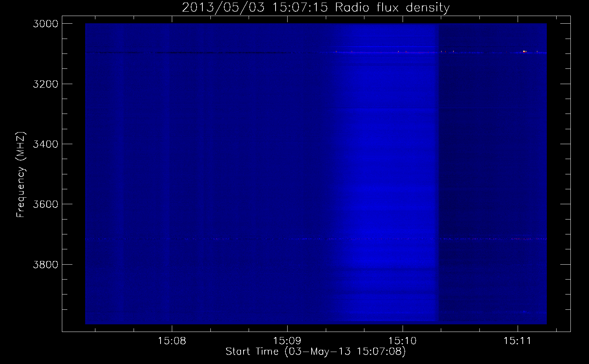The height and width of the screenshot is (364, 589).
Task: Select the 'Frequency (MHZ)' y-axis label
Action: [x=21, y=175]
